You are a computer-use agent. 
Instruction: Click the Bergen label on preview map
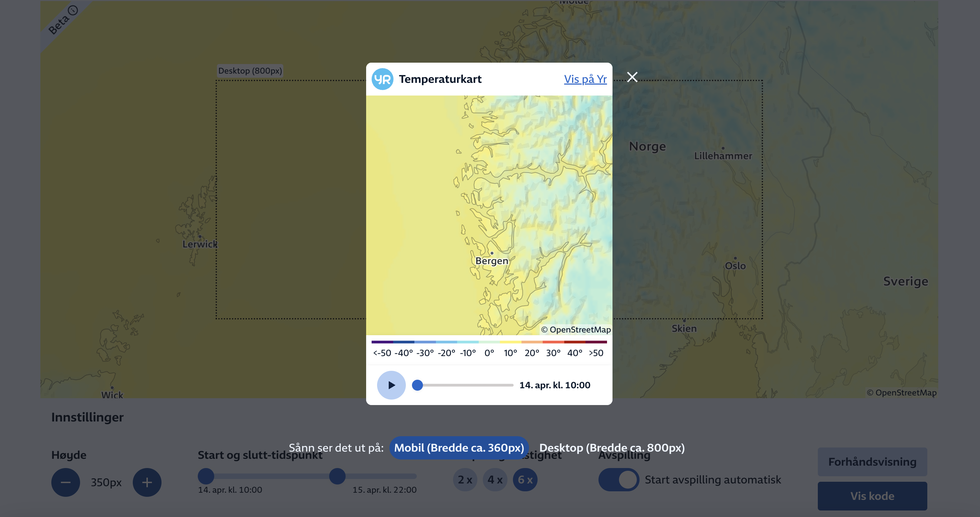[491, 261]
